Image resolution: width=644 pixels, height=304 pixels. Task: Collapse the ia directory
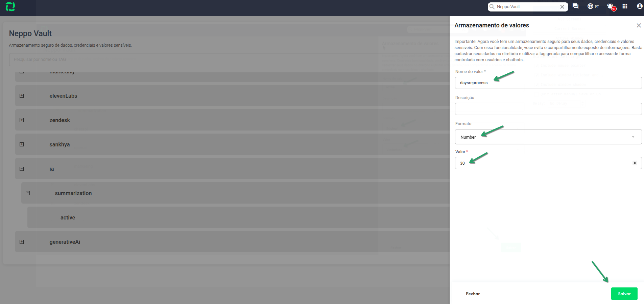pyautogui.click(x=22, y=169)
